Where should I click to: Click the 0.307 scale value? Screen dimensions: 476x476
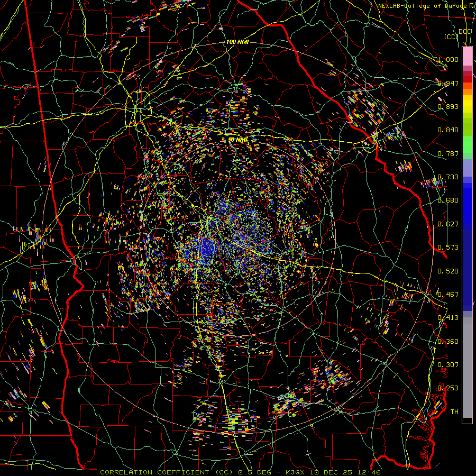coord(448,365)
